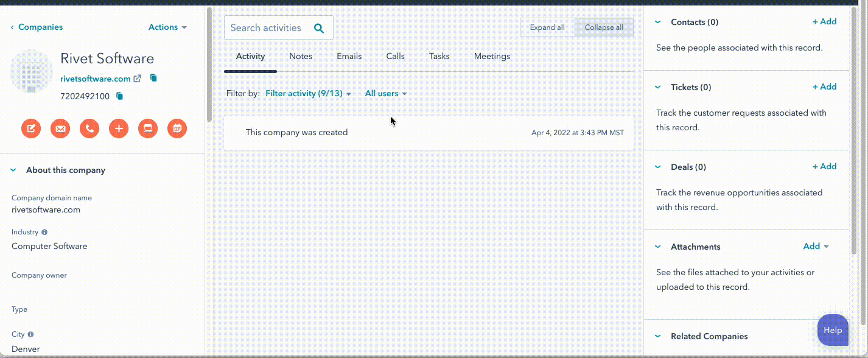Image resolution: width=868 pixels, height=358 pixels.
Task: Go back to the Companies list
Action: click(37, 27)
